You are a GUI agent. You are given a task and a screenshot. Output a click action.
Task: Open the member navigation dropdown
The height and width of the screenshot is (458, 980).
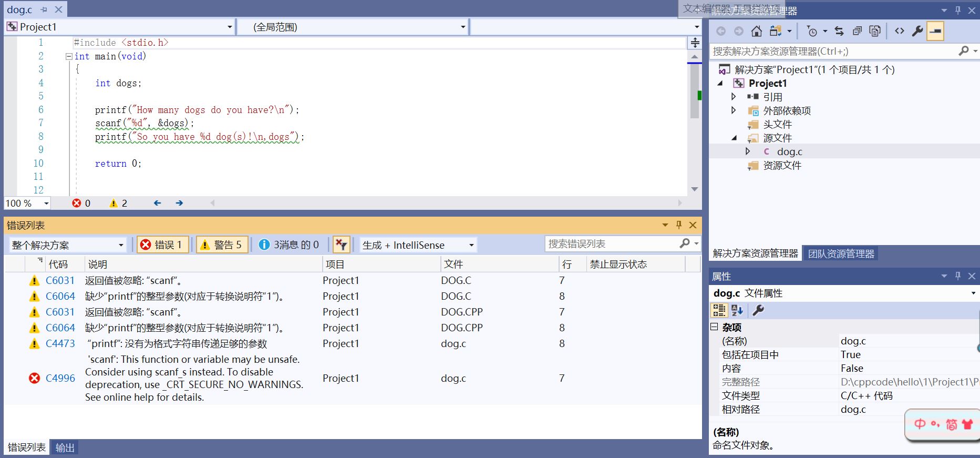697,27
